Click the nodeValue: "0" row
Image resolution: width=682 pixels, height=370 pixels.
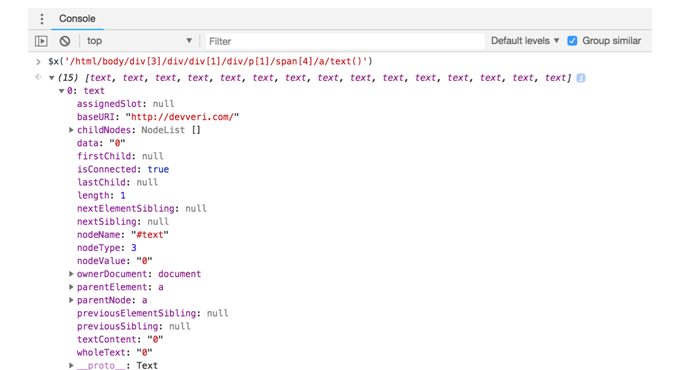pyautogui.click(x=115, y=261)
